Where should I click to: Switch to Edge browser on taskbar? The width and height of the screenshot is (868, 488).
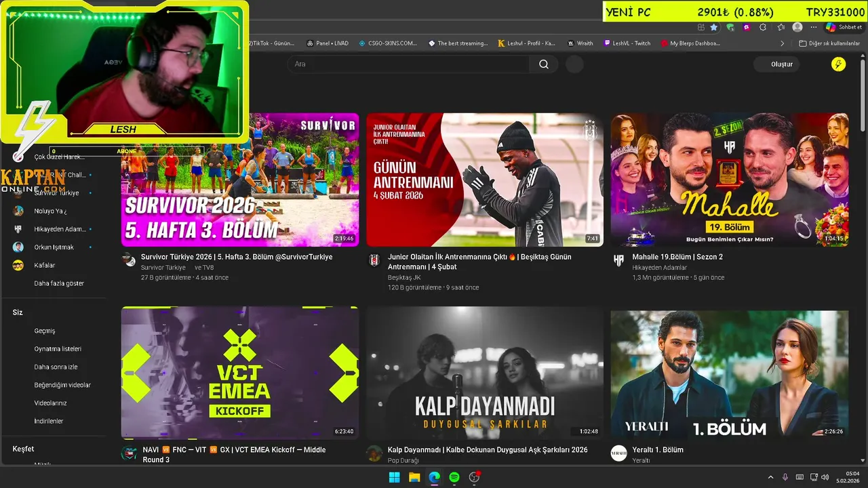(434, 477)
